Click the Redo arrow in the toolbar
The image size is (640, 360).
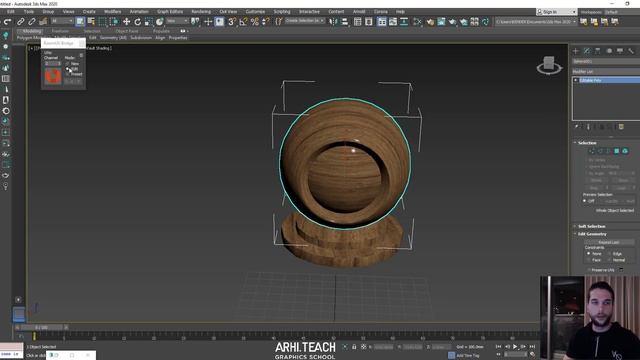coord(7,22)
